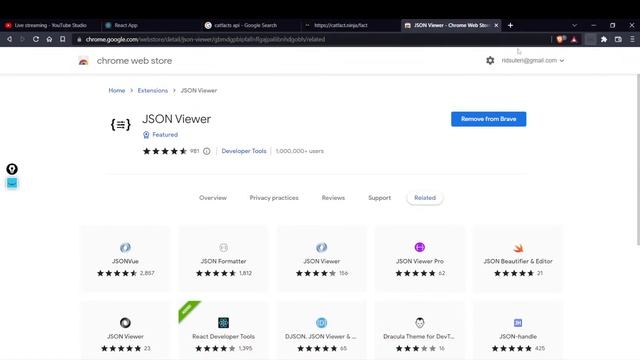The width and height of the screenshot is (640, 360).
Task: Go forward with the browser forward arrow
Action: 22,39
